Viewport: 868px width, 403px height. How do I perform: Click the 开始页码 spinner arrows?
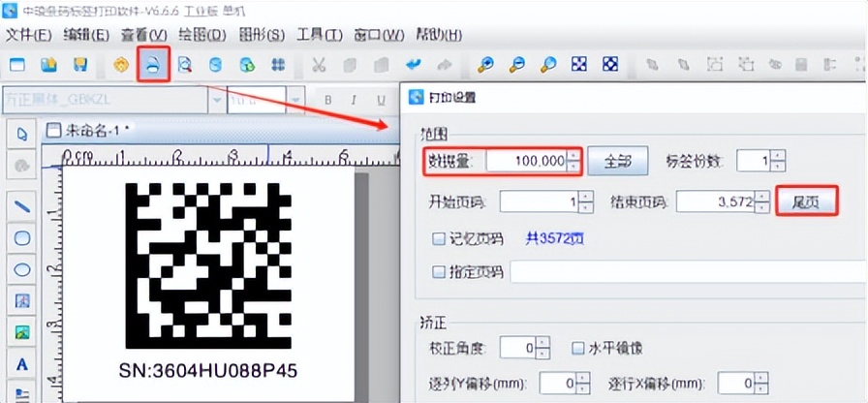click(x=587, y=202)
